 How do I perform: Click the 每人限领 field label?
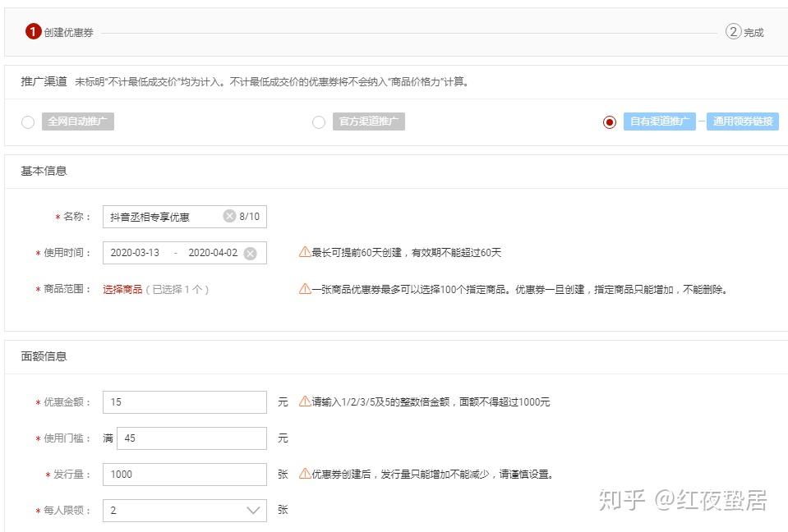click(x=63, y=511)
